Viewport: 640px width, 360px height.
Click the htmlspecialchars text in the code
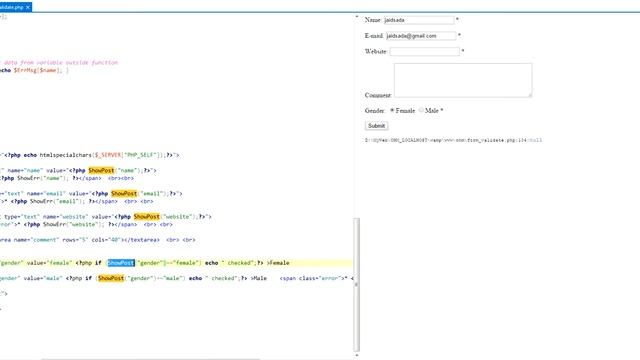(x=67, y=155)
